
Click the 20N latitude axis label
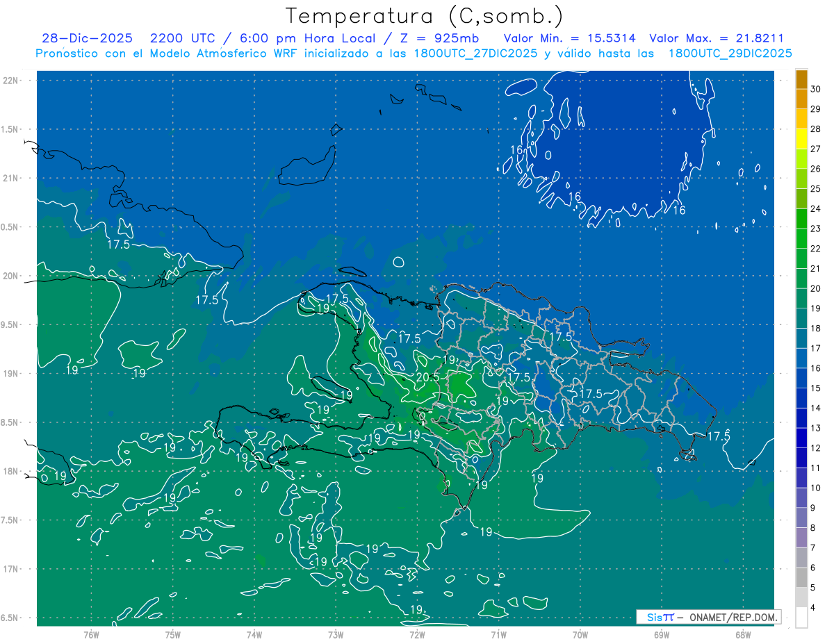pyautogui.click(x=11, y=276)
